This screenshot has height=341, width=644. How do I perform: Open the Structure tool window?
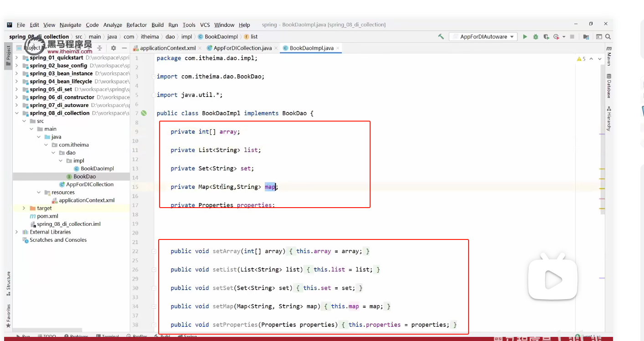(8, 284)
